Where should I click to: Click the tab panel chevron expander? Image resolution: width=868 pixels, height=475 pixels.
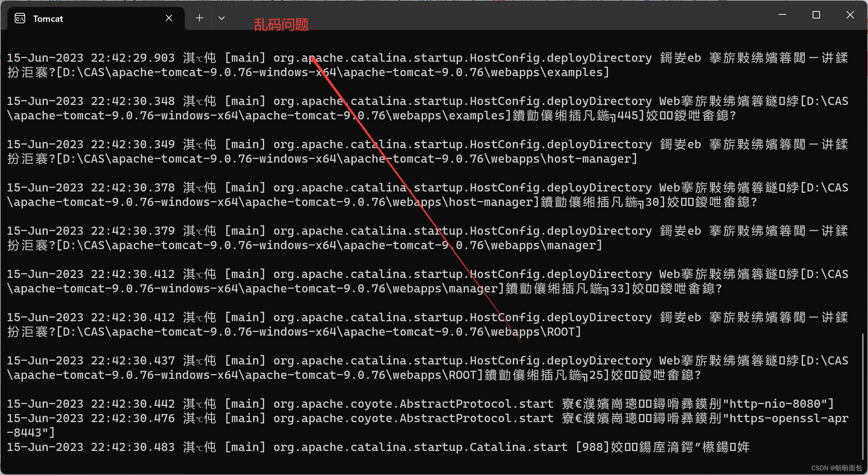pos(222,18)
